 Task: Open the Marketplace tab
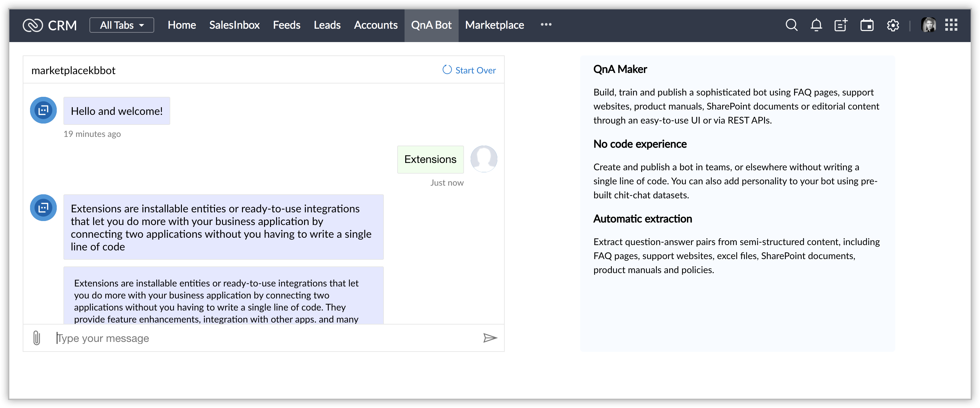click(494, 25)
